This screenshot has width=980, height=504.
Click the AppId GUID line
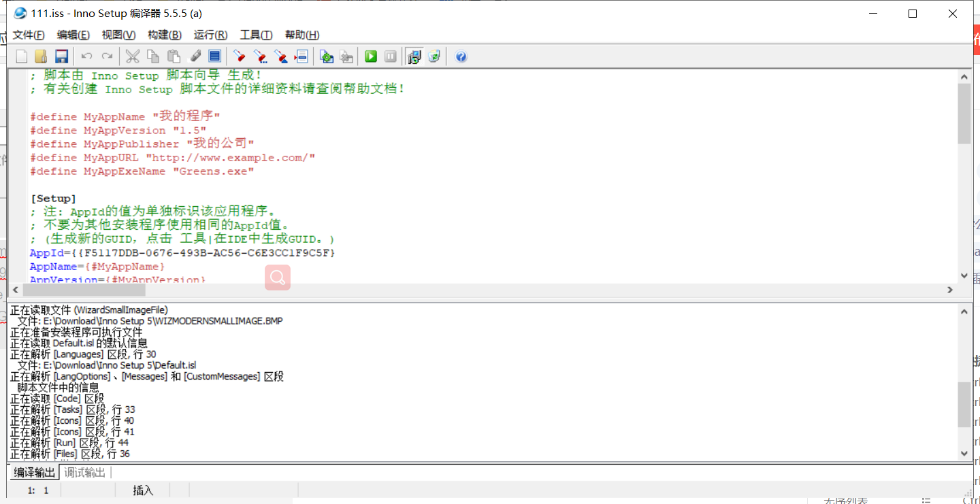point(183,253)
